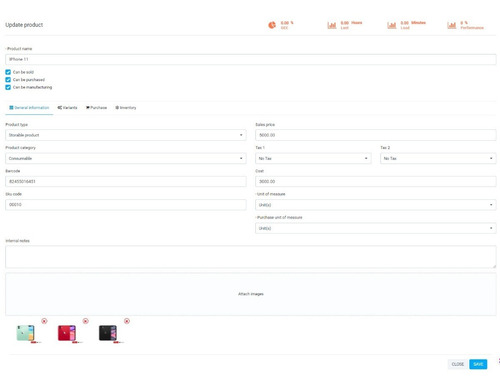Screen dimensions: 500x388
Task: Click the Product category label
Action: click(20, 148)
